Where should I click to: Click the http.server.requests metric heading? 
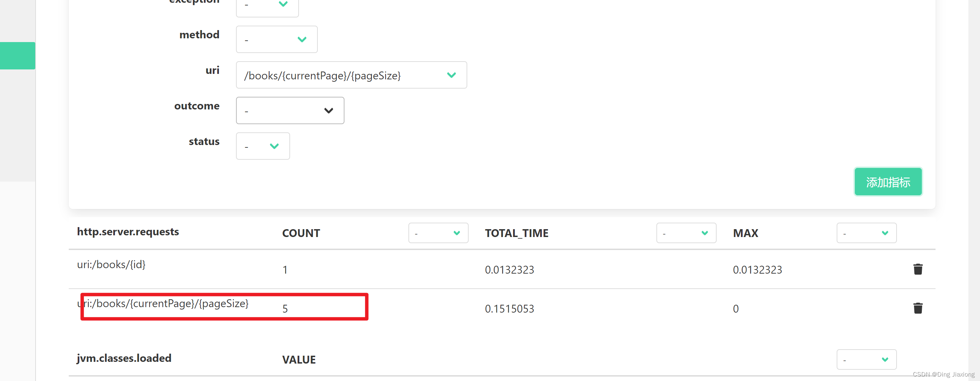[128, 232]
